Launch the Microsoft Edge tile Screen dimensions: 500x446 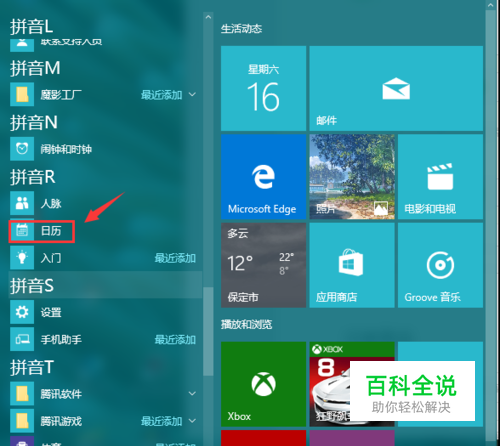pos(263,177)
